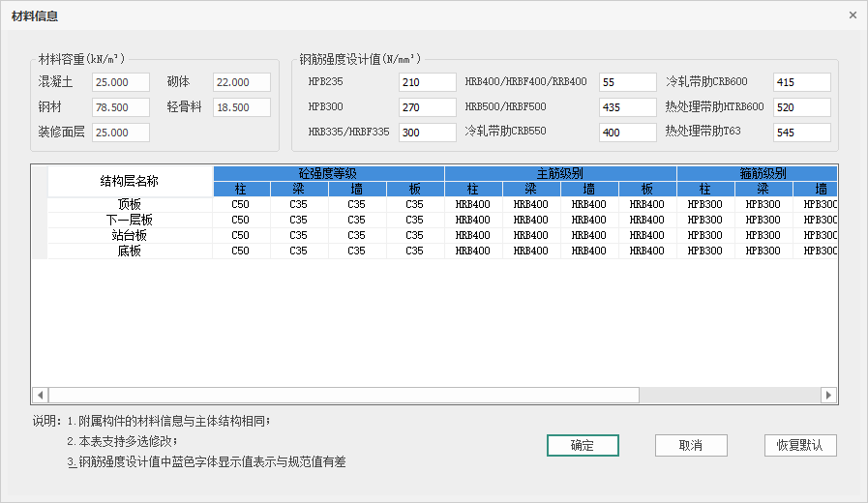This screenshot has width=868, height=503.
Task: Click the 主筋级别 column group header
Action: pyautogui.click(x=560, y=173)
